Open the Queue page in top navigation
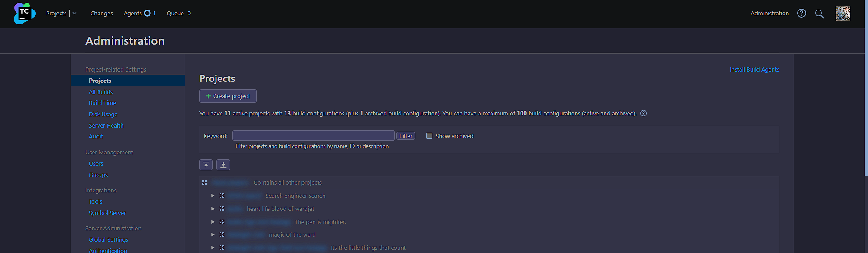 [175, 13]
